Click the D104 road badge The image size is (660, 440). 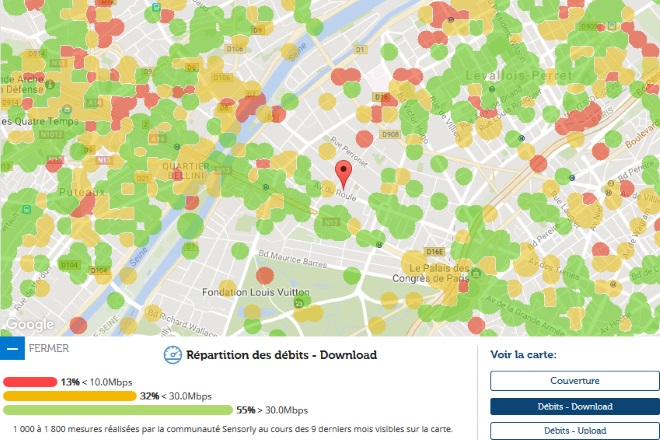pos(69,265)
